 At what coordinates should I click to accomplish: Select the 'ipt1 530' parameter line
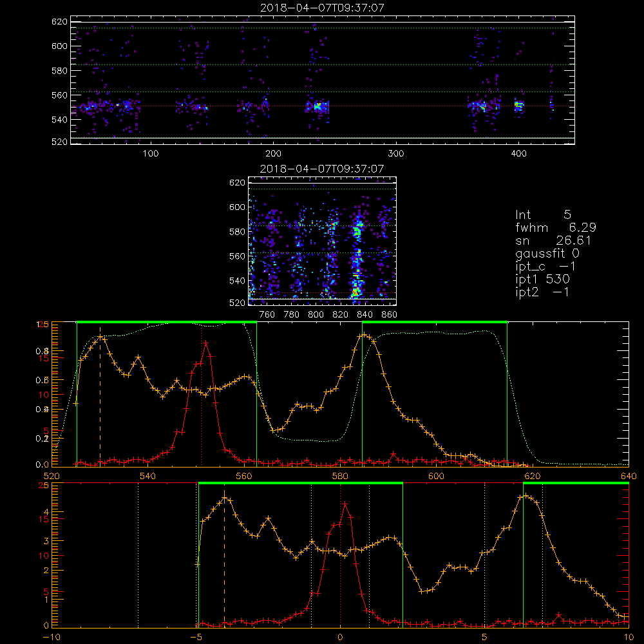click(x=542, y=279)
